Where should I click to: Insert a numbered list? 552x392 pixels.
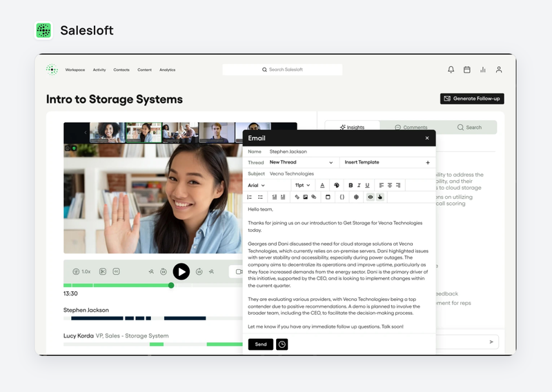point(250,197)
